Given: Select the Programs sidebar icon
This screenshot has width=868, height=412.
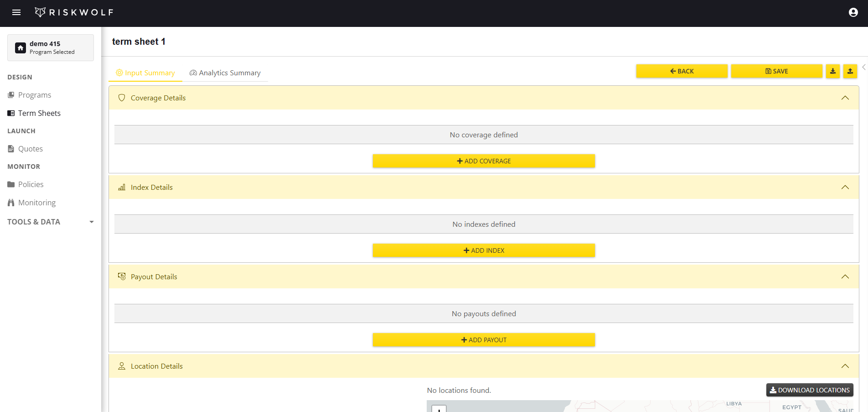Looking at the screenshot, I should [x=10, y=94].
